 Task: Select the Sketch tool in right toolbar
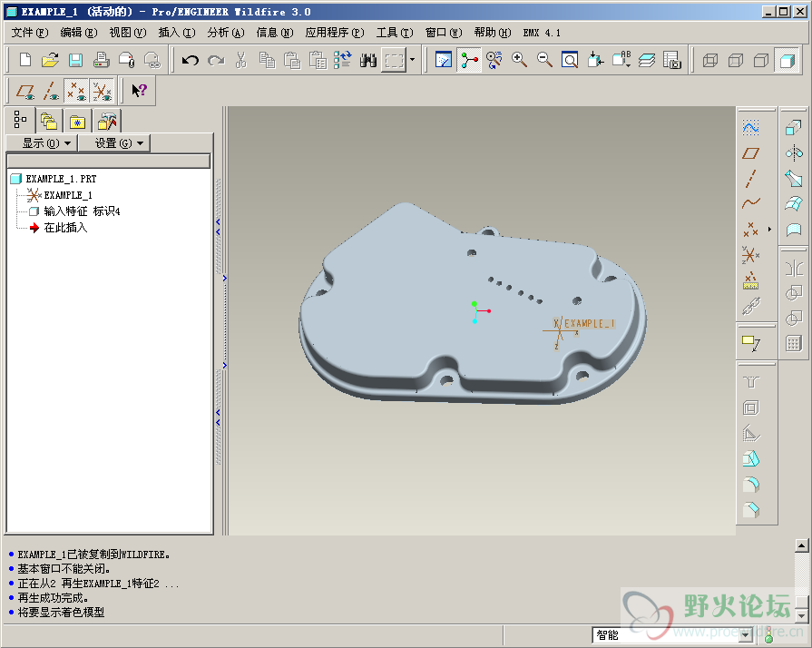point(751,127)
